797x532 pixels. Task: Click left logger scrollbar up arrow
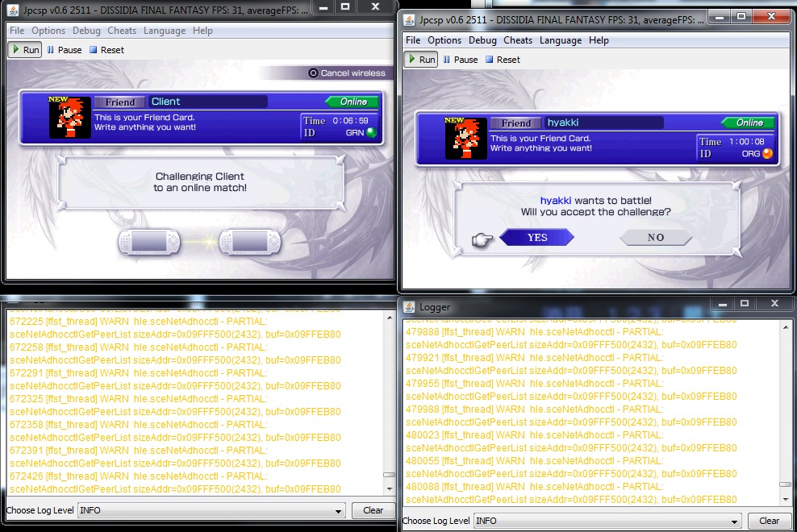pyautogui.click(x=390, y=317)
